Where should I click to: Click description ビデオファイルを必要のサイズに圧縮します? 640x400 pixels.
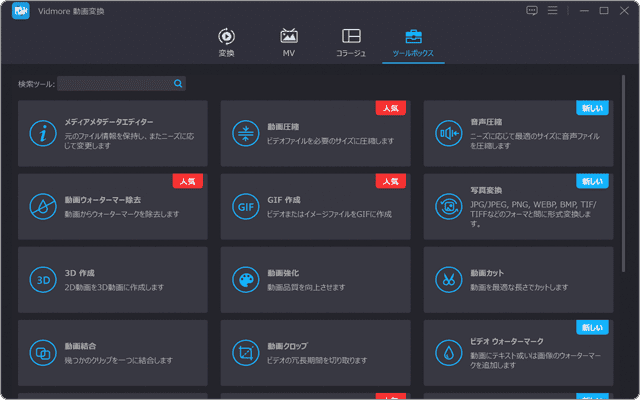(x=331, y=141)
